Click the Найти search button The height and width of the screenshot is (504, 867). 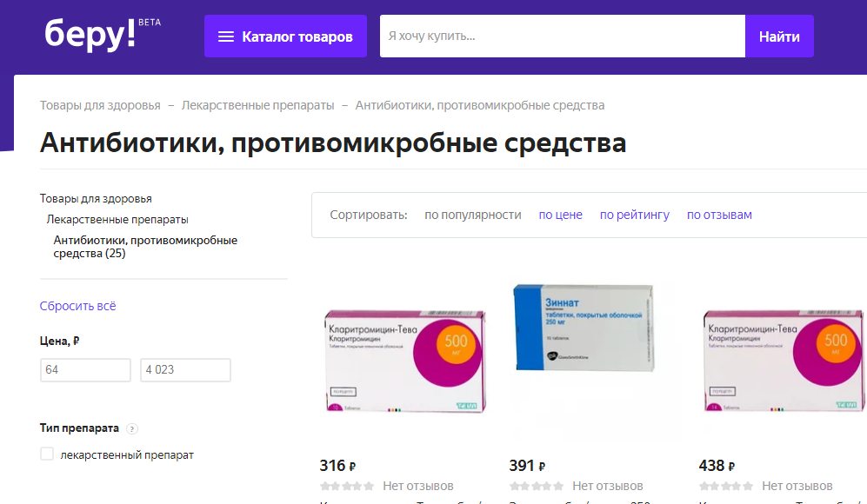click(x=778, y=36)
